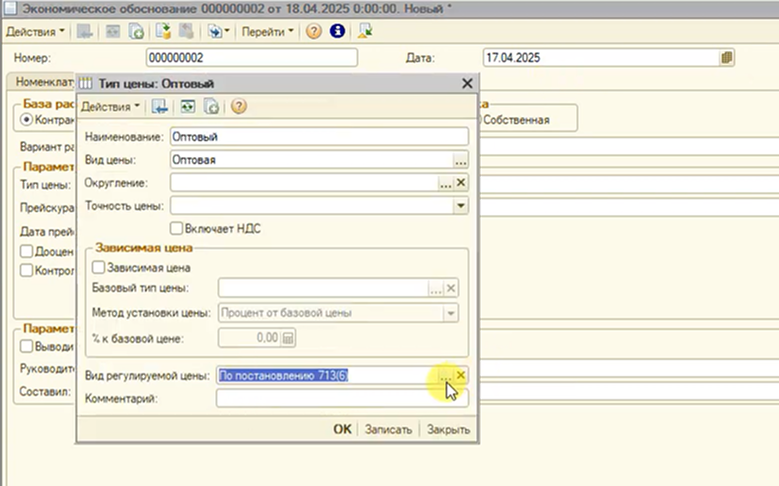Select the Контраг... radio button in База расчета

[x=26, y=120]
